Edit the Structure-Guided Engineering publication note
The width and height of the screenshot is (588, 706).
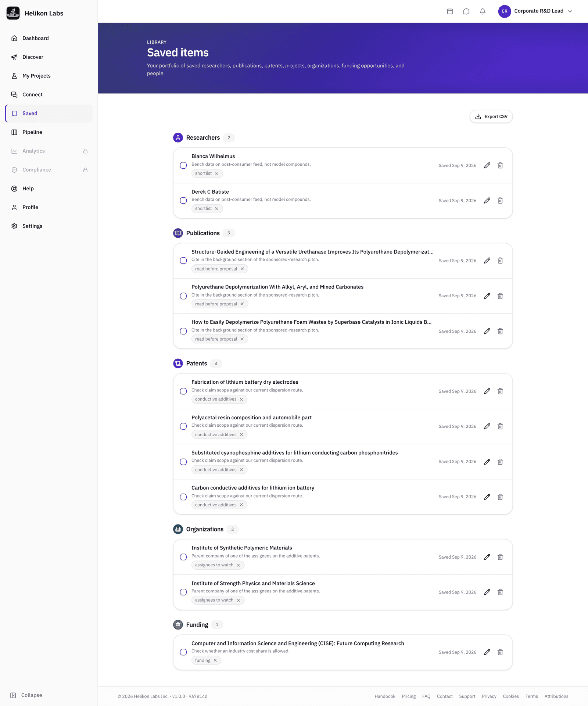pyautogui.click(x=487, y=261)
